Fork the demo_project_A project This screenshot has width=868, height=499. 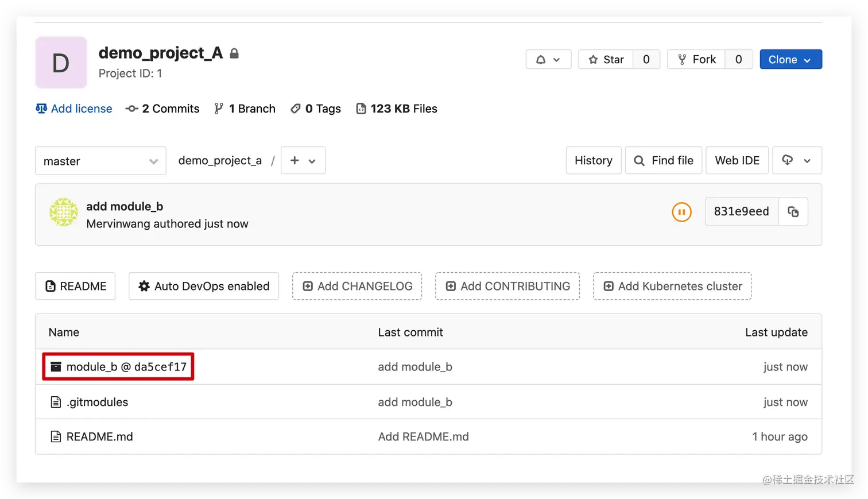pyautogui.click(x=696, y=59)
